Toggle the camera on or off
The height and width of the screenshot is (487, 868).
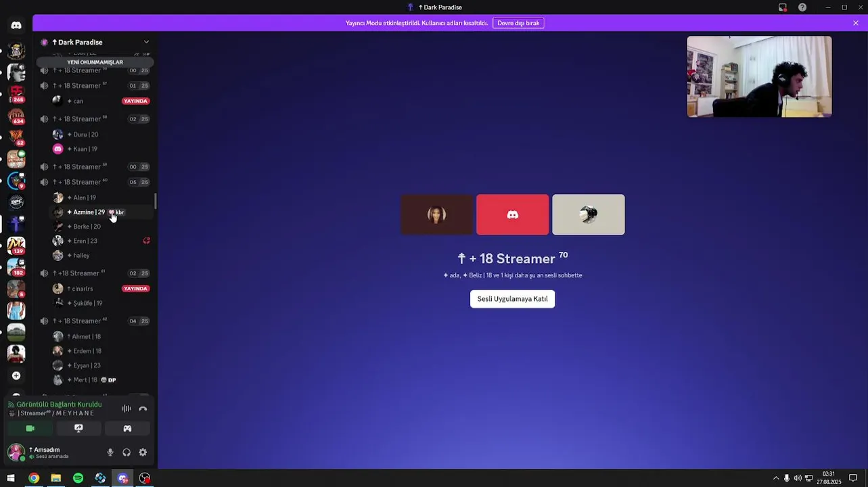pos(30,428)
